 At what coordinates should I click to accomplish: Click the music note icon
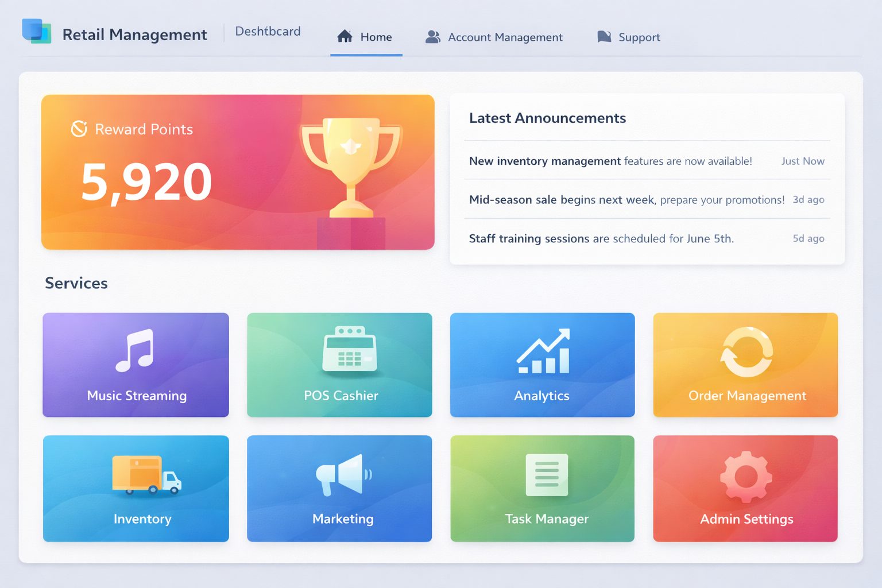click(136, 350)
